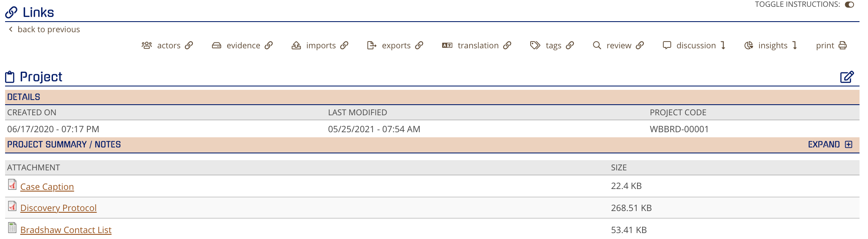Click the print printer icon
Screen dimensions: 868x239
[843, 45]
